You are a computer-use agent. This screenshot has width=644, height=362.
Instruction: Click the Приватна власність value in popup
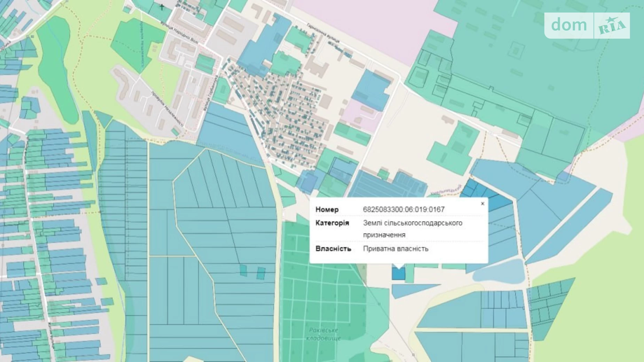tap(395, 249)
